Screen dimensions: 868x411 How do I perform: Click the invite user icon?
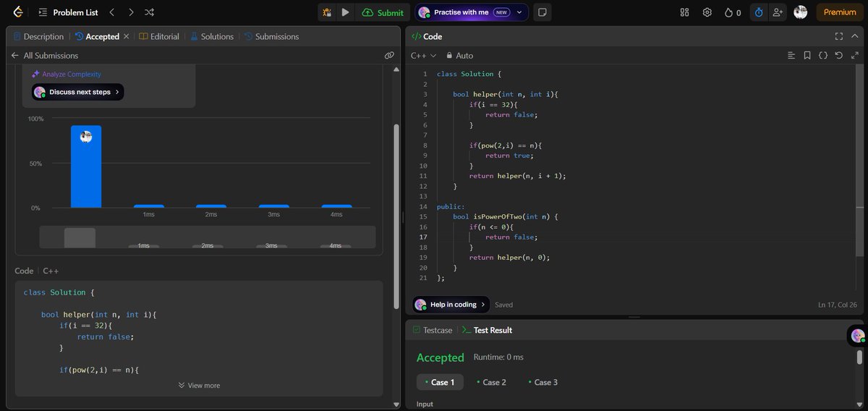778,12
